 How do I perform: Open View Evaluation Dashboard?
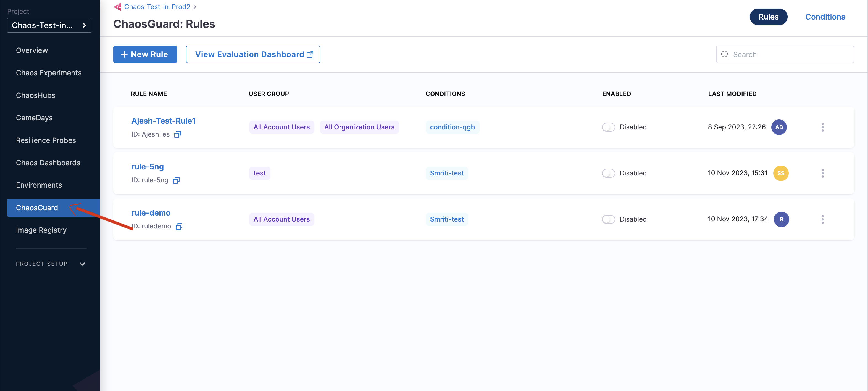(x=253, y=54)
